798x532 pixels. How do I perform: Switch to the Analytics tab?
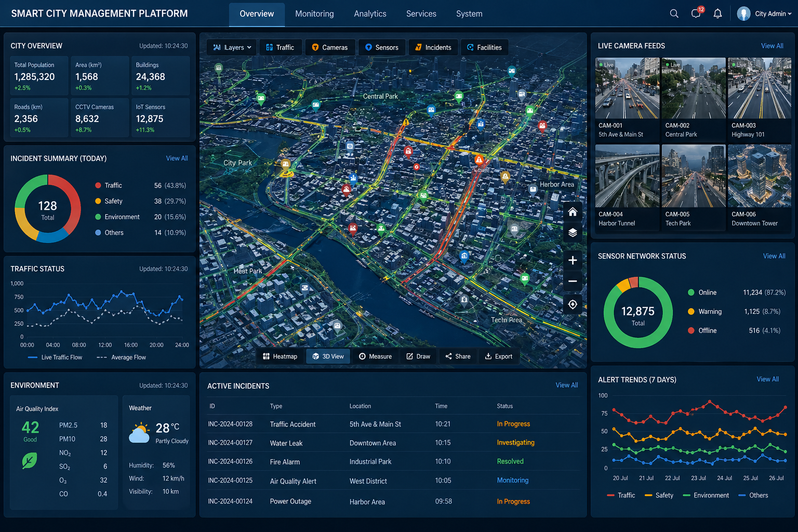click(x=369, y=14)
